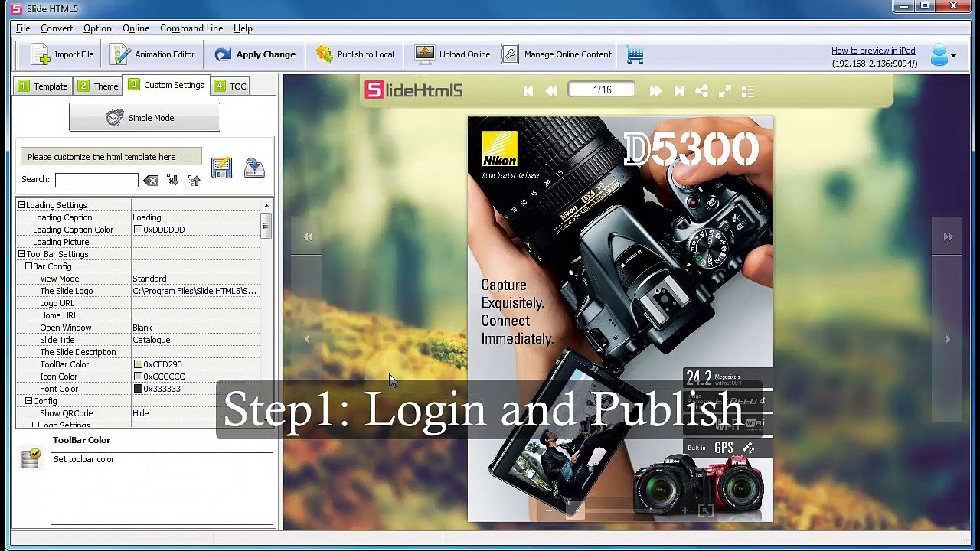This screenshot has height=551, width=980.
Task: Click Publish to Local button
Action: click(355, 54)
